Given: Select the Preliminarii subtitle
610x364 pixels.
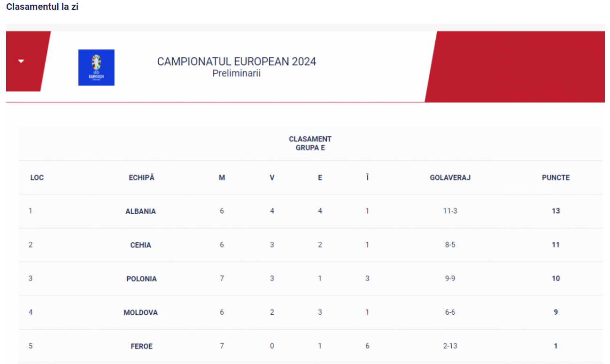Looking at the screenshot, I should click(237, 73).
